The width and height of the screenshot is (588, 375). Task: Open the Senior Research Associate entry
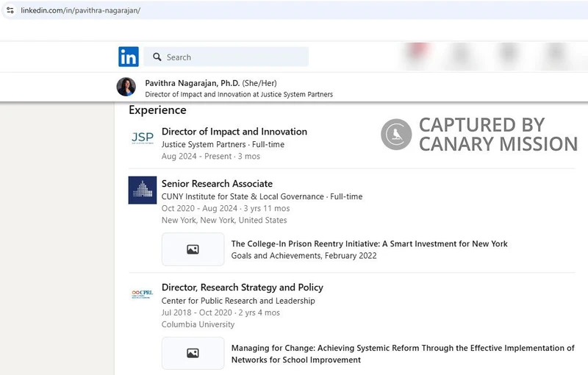[217, 184]
